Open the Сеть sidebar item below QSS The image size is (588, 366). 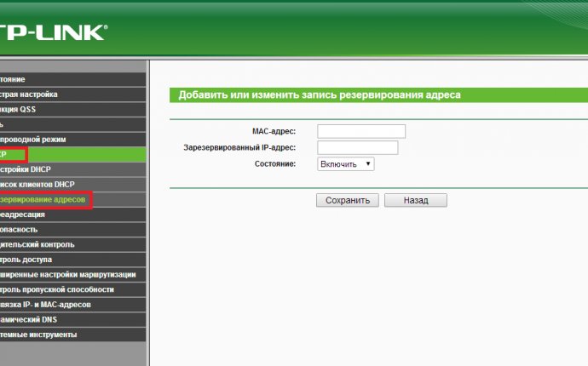72,124
